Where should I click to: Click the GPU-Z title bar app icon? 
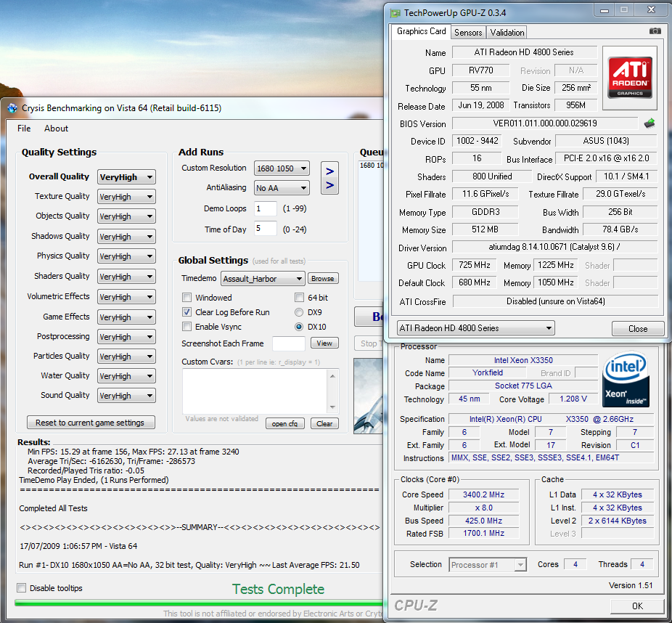coord(395,13)
